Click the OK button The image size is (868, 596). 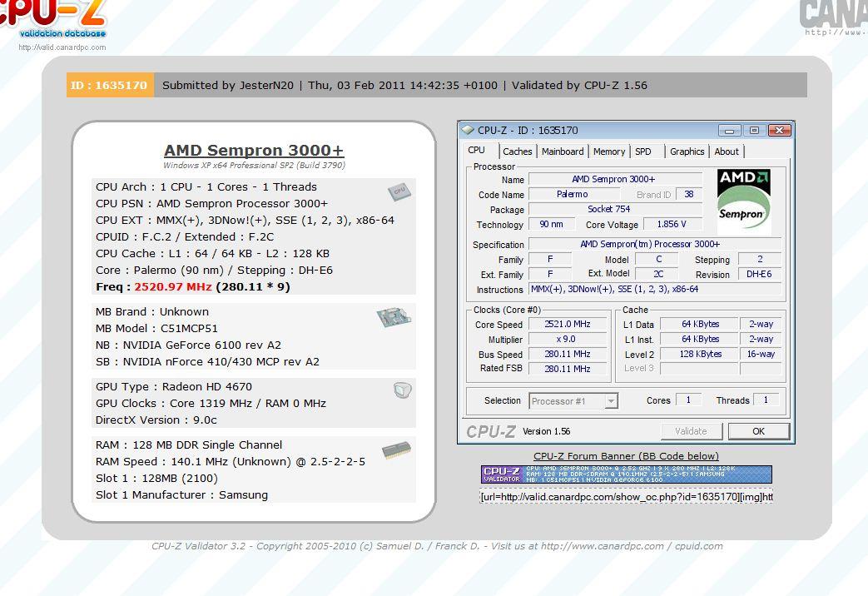tap(758, 431)
